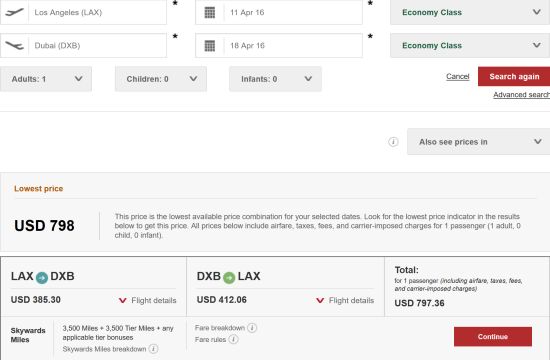
Task: Click the Fare breakdown text
Action: (220, 328)
